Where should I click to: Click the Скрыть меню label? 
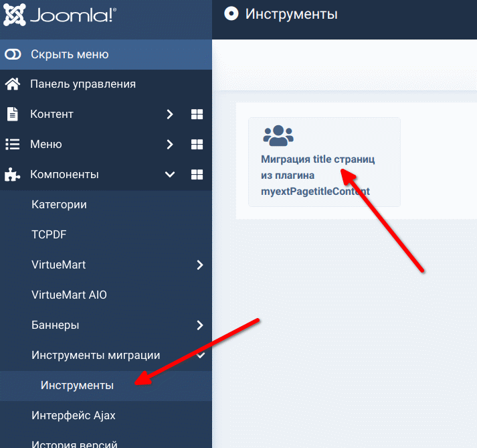click(x=70, y=54)
